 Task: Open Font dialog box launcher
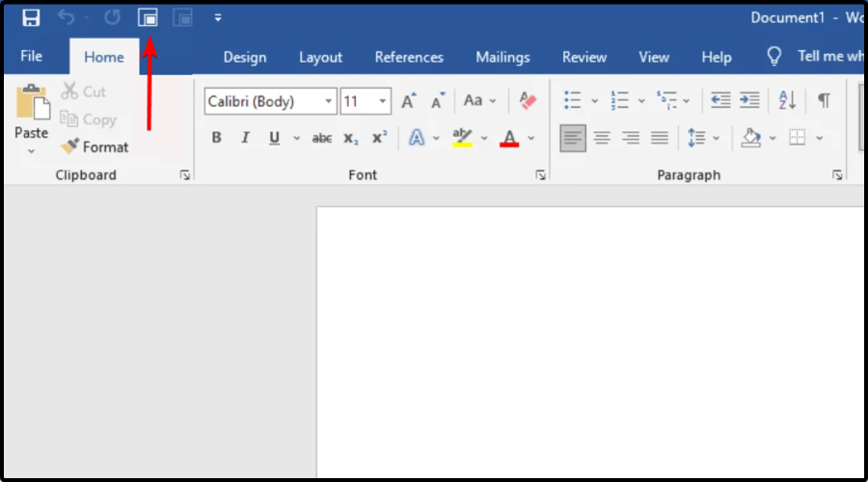pyautogui.click(x=541, y=175)
